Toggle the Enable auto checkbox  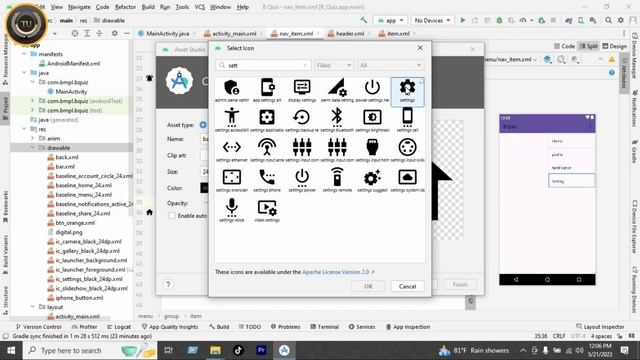pos(172,216)
